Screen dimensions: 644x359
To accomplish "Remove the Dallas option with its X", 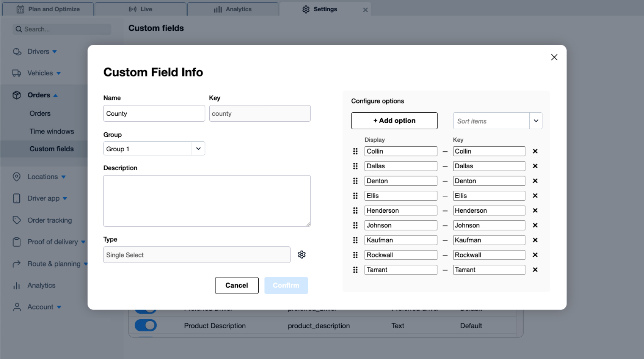I will [536, 166].
